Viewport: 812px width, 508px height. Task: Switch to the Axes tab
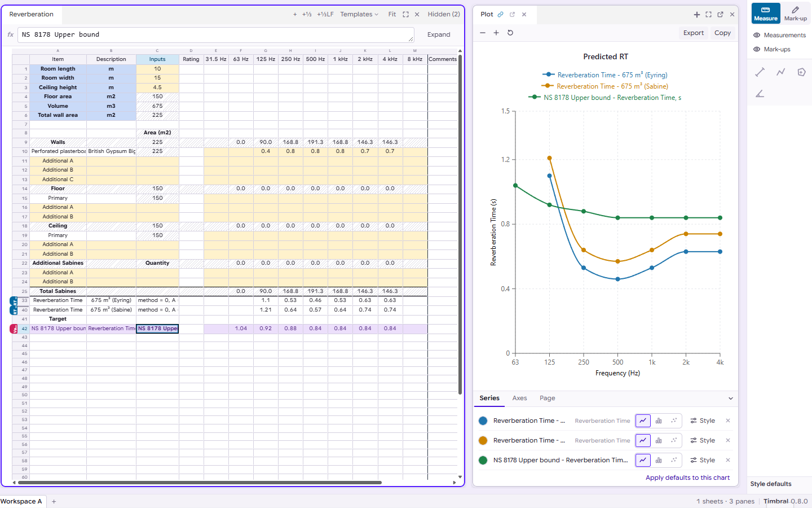520,398
